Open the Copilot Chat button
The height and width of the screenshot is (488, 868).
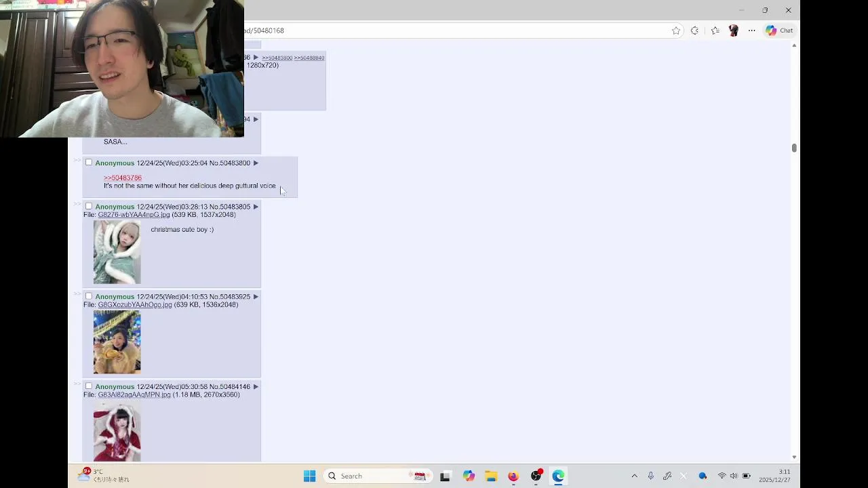[x=779, y=30]
